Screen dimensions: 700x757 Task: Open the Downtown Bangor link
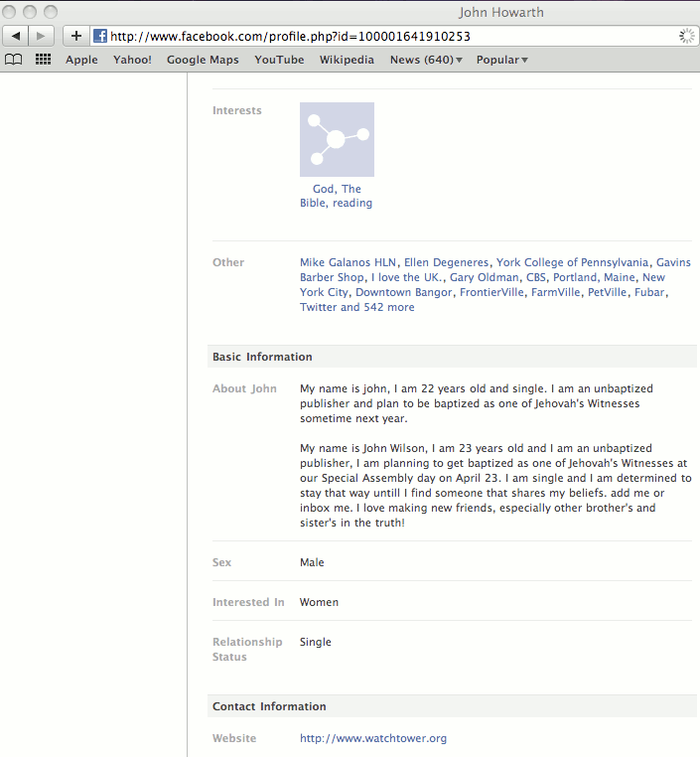[404, 292]
